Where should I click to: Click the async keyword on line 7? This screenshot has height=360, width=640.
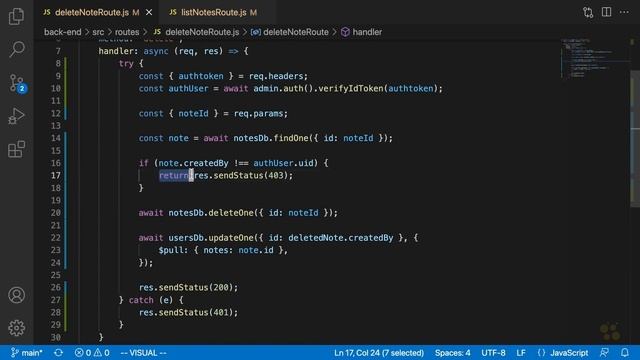(156, 51)
